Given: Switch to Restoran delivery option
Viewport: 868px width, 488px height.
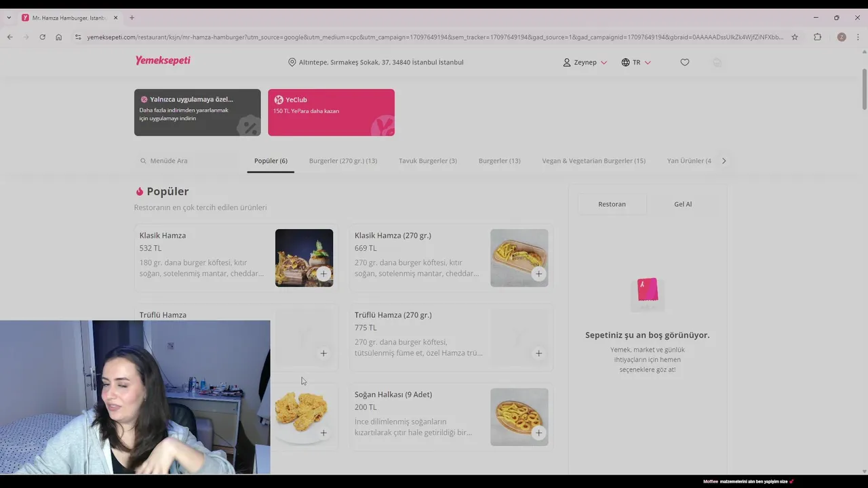Looking at the screenshot, I should pos(612,204).
